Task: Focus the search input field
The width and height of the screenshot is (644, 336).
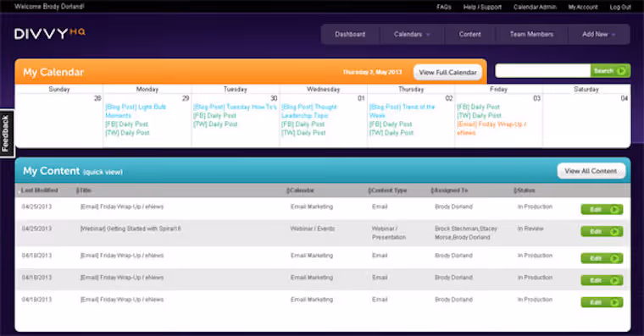Action: (542, 70)
